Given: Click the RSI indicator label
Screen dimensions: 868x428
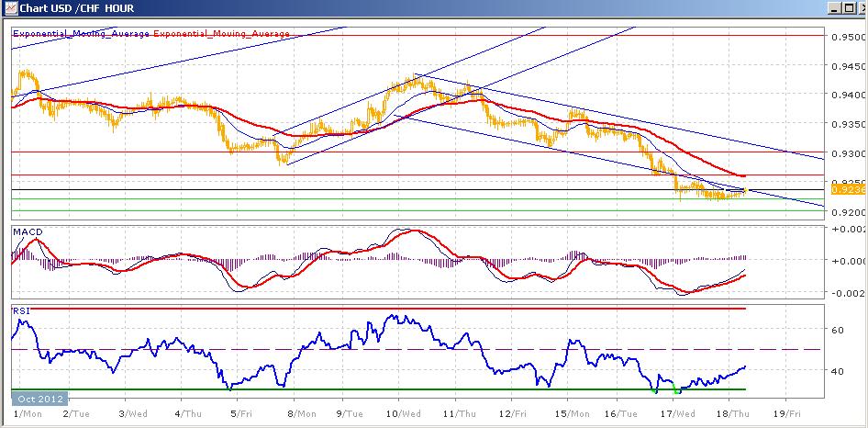Looking at the screenshot, I should click(20, 310).
